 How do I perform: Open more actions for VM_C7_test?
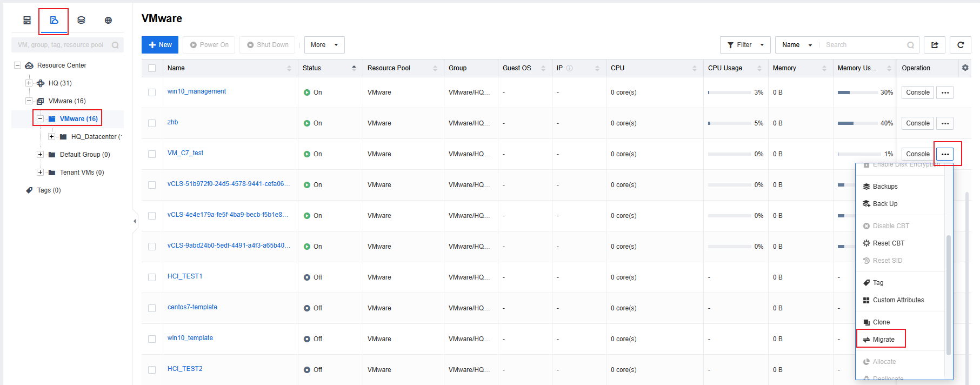[945, 154]
